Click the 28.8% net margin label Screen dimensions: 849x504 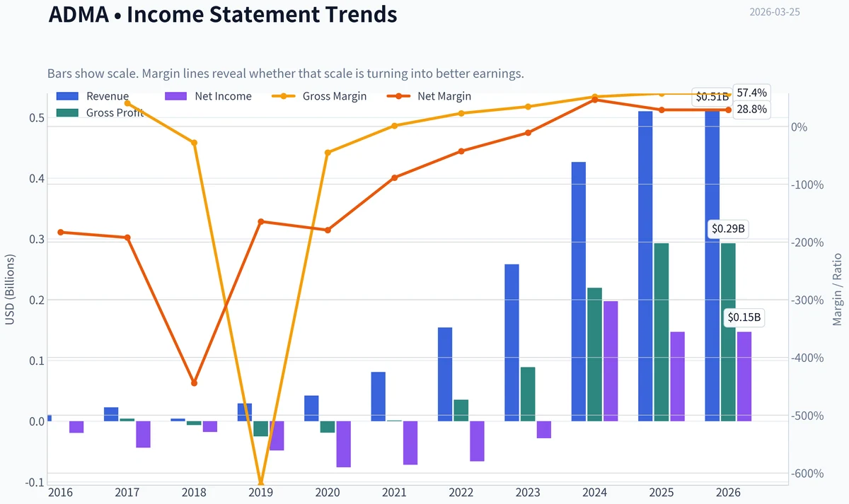(x=751, y=110)
